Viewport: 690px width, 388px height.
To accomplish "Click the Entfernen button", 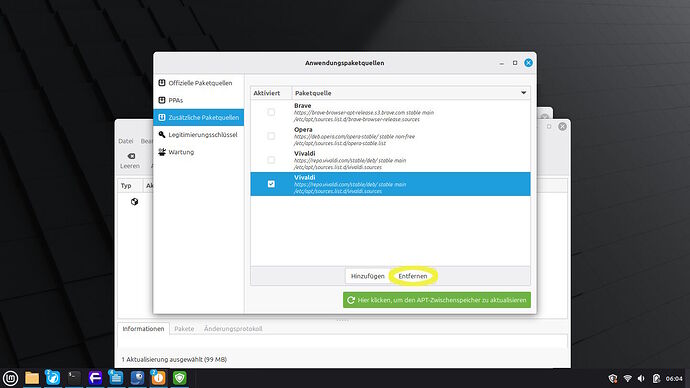I will (x=413, y=276).
